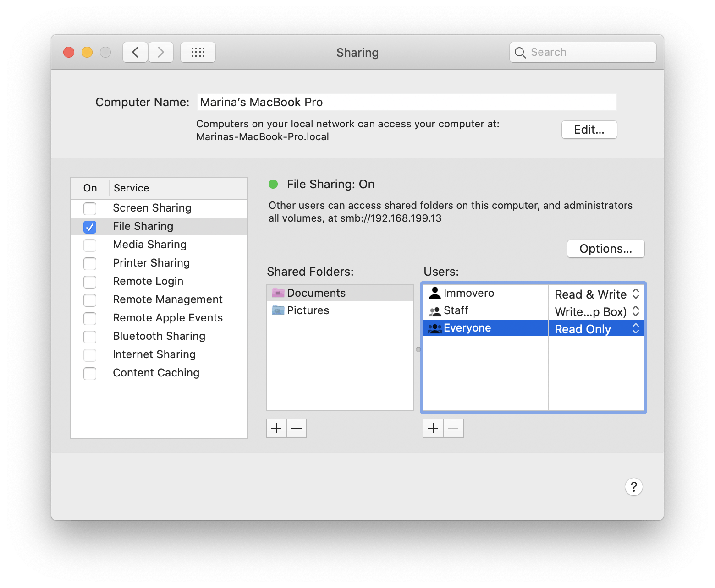
Task: Disable the File Sharing checkbox
Action: click(x=90, y=226)
